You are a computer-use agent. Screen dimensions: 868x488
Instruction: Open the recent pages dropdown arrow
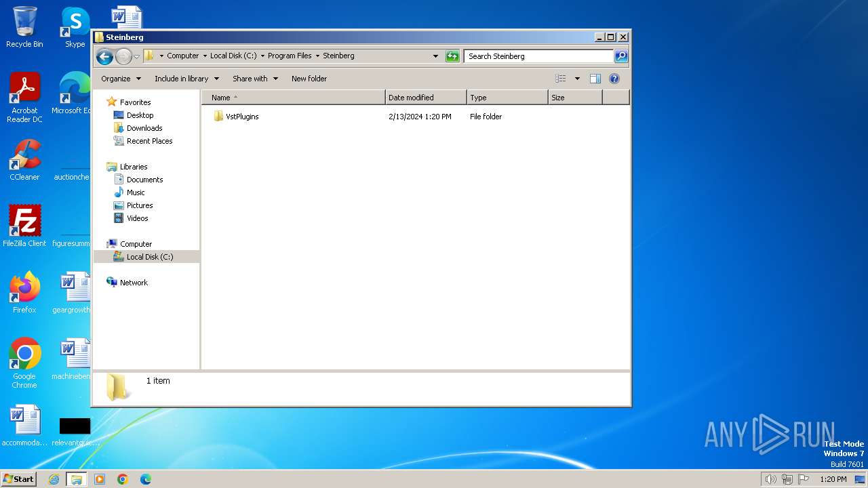click(x=136, y=56)
